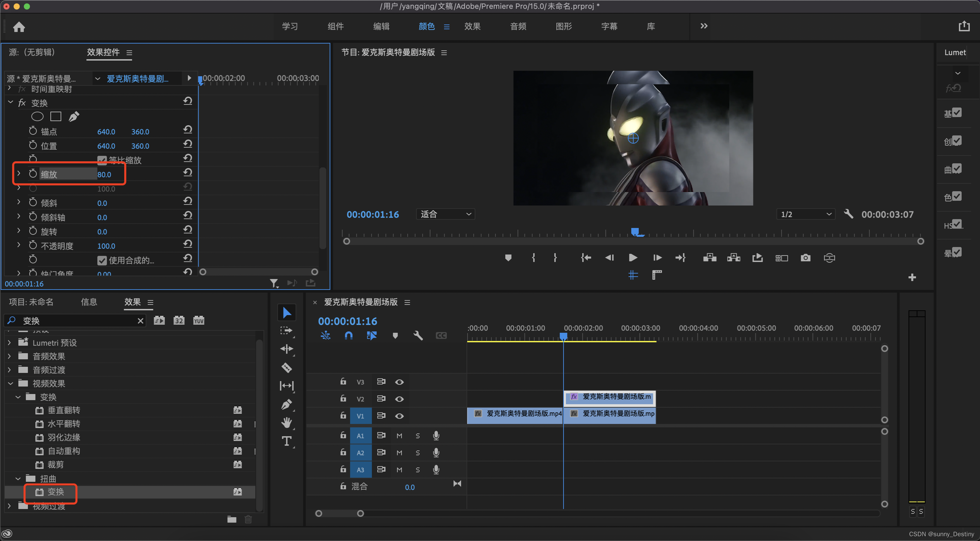Switch to the 效果 workspace tab

(x=472, y=26)
